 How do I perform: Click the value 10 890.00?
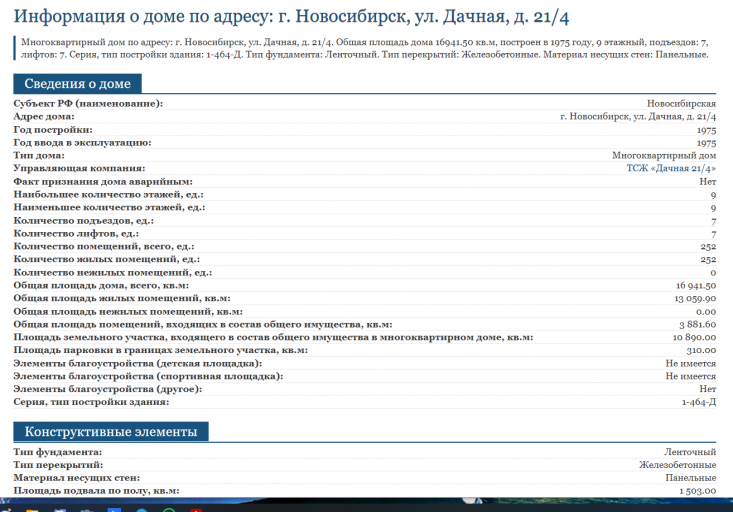pos(694,337)
